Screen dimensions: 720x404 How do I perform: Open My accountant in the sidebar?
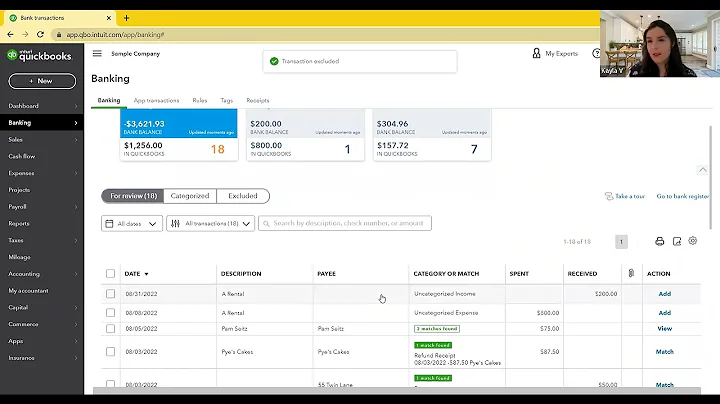[x=28, y=291]
